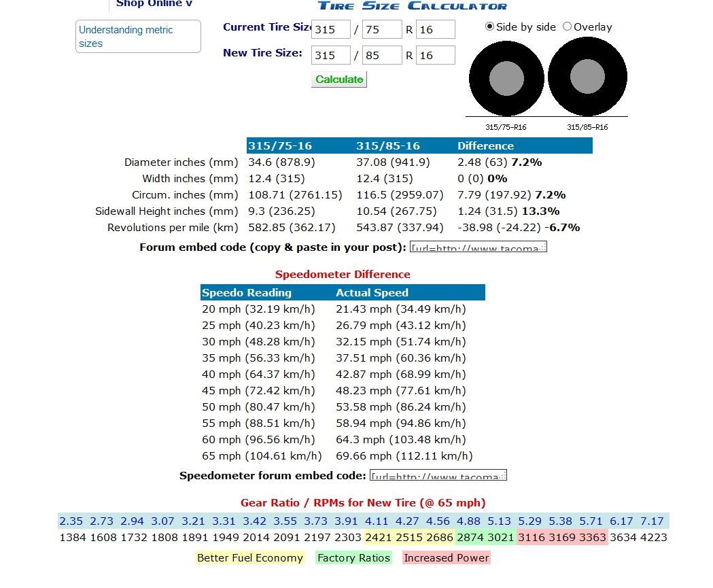Click the red Increased Power legend
This screenshot has width=713, height=588.
click(x=446, y=558)
